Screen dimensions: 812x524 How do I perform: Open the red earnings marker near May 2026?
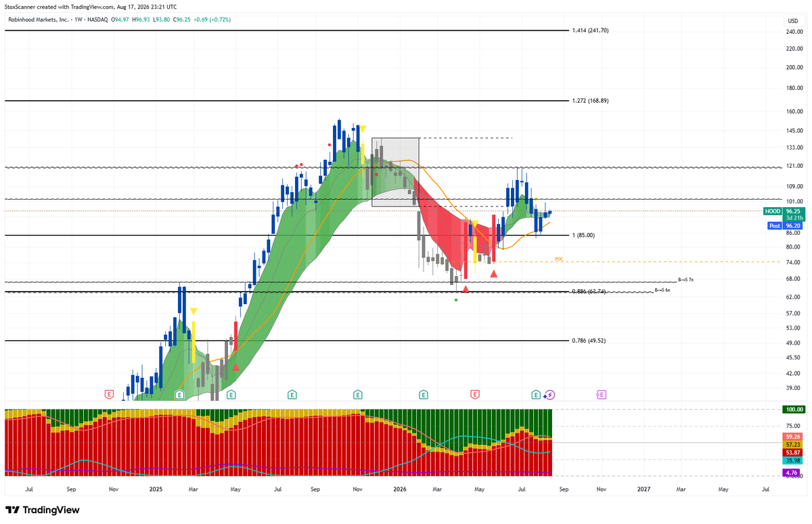click(x=475, y=394)
